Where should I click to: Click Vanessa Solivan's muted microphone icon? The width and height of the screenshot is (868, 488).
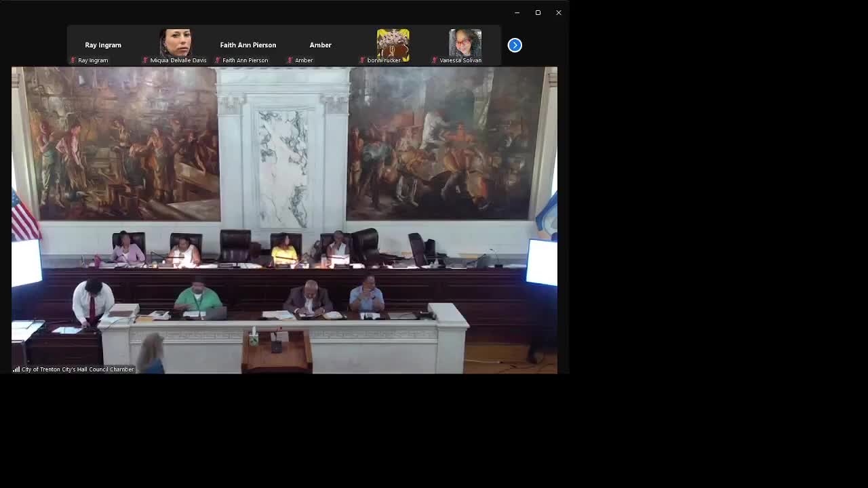[435, 60]
